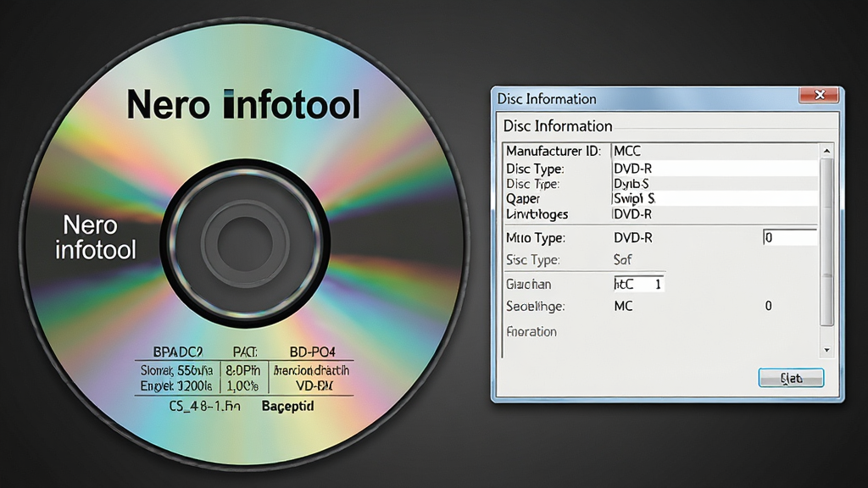Click the 'Qaper' row label
Viewport: 868px width, 488px height.
tap(523, 198)
